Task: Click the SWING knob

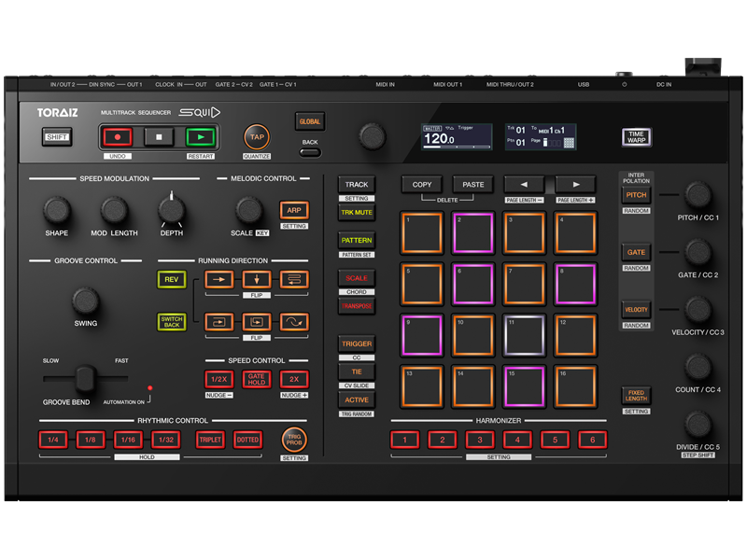Action: click(85, 301)
